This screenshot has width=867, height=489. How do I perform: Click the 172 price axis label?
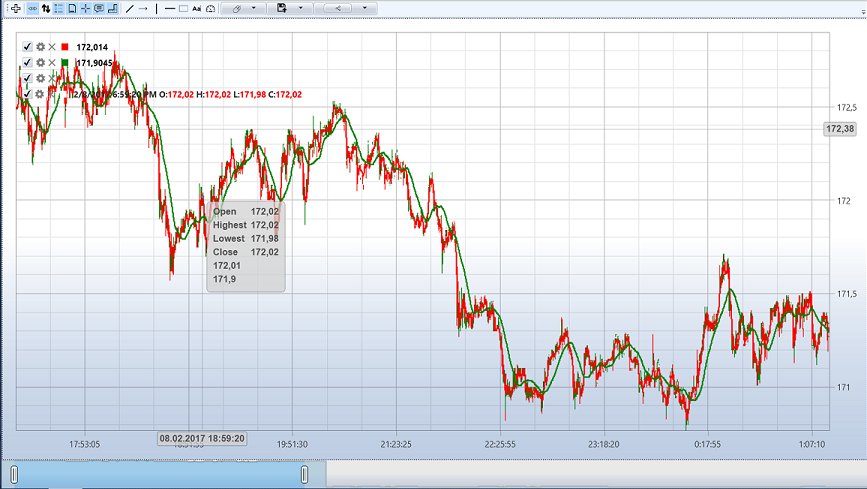tap(844, 201)
